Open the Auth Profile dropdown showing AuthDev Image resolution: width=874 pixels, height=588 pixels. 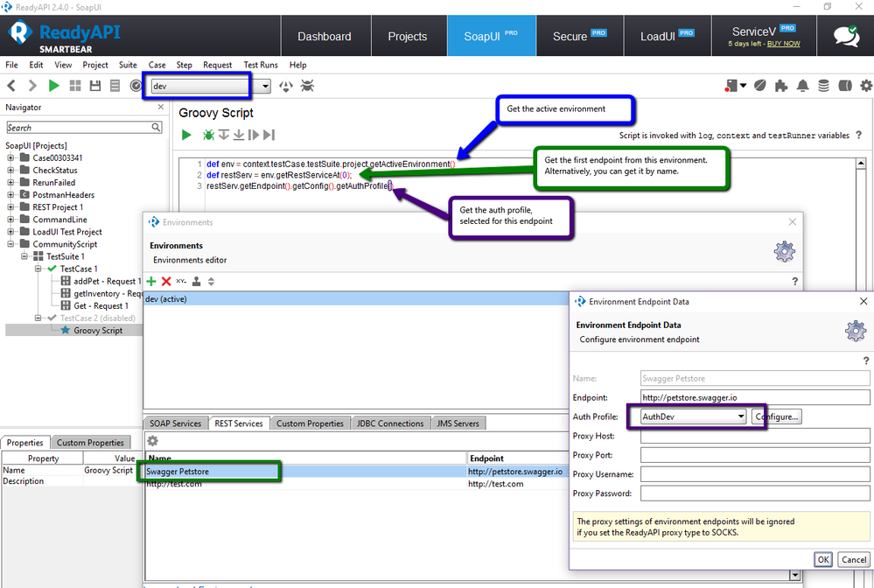click(x=740, y=416)
